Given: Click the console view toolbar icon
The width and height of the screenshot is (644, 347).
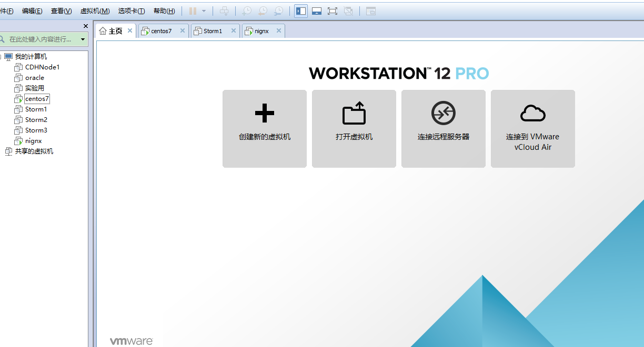Looking at the screenshot, I should click(371, 11).
